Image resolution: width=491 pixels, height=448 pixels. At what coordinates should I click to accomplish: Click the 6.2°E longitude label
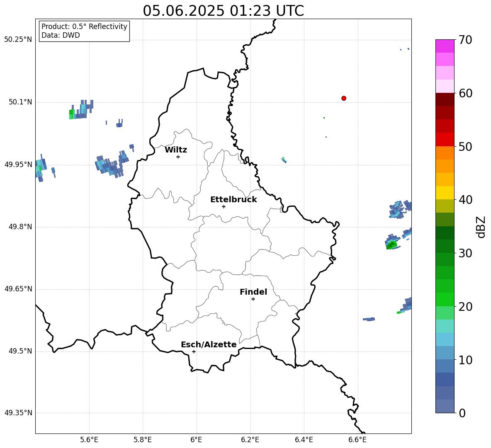(x=250, y=440)
